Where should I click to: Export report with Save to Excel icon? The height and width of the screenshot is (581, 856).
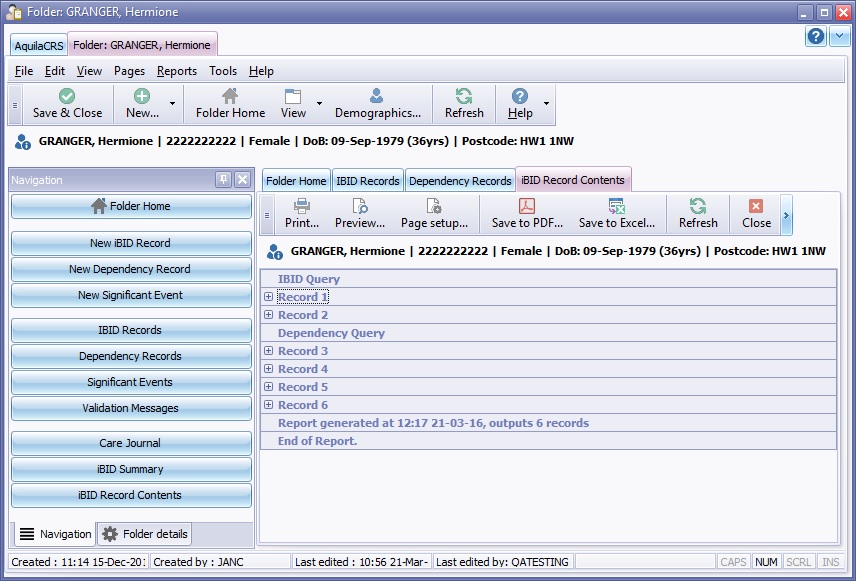pos(617,206)
